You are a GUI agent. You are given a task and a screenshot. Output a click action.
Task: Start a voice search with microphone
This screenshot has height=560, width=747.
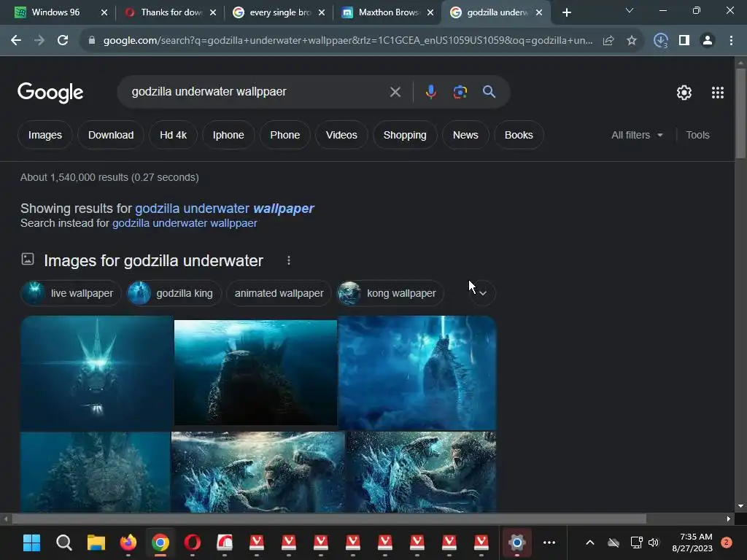[x=430, y=91]
